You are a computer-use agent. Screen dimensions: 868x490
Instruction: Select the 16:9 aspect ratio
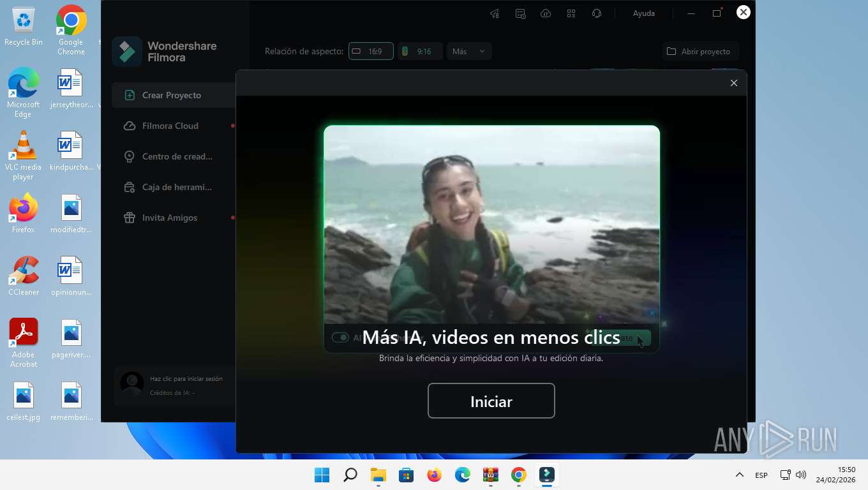tap(371, 51)
